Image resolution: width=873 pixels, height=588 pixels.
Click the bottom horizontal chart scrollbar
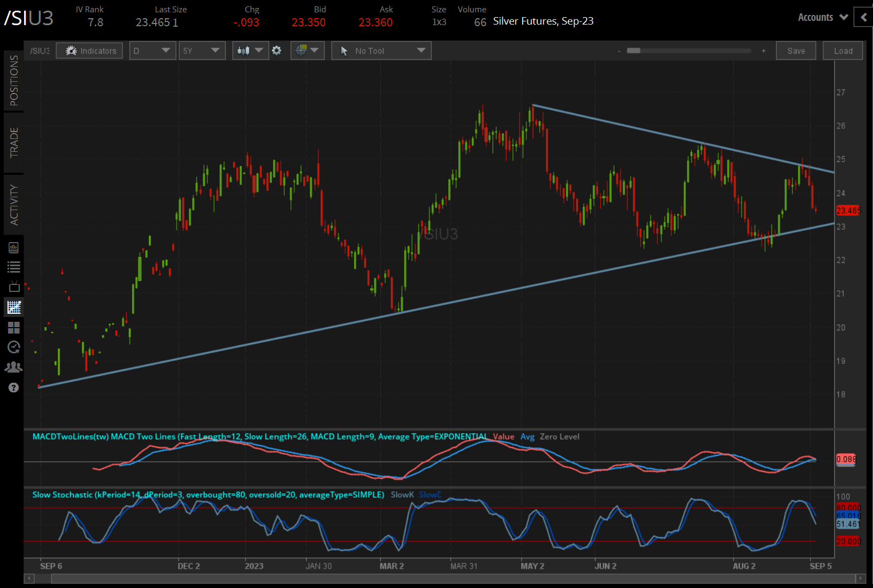click(x=453, y=578)
